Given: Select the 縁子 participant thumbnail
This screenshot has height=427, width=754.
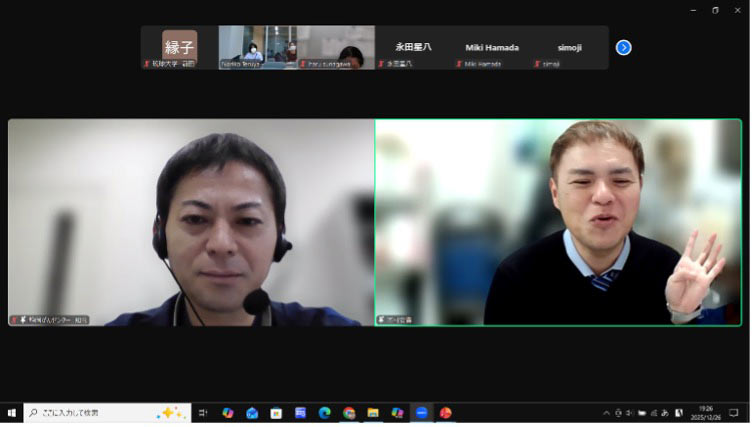Looking at the screenshot, I should 179,47.
